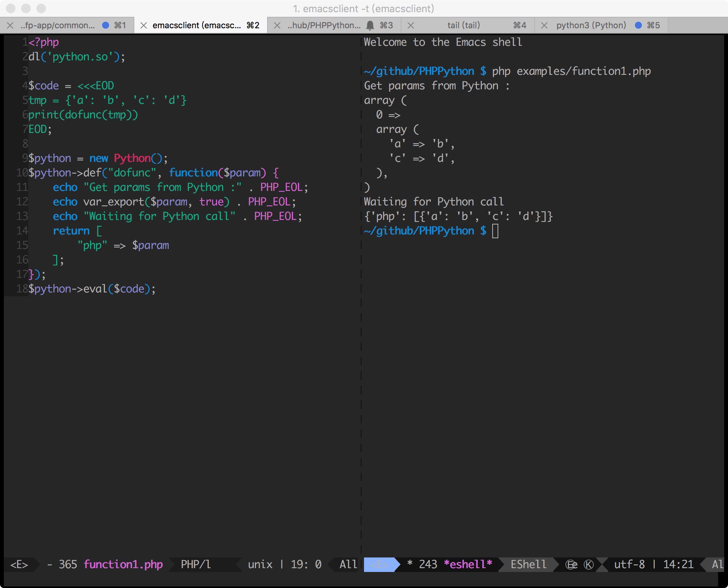Select the blue activity indicator on the python3 tab
This screenshot has width=728, height=588.
[638, 25]
